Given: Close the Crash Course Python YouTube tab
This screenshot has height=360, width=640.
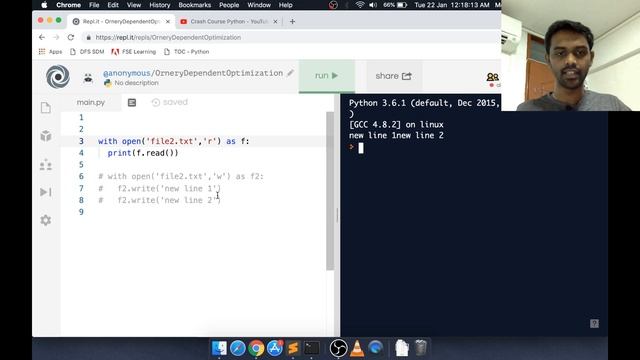Looking at the screenshot, I should 275,22.
